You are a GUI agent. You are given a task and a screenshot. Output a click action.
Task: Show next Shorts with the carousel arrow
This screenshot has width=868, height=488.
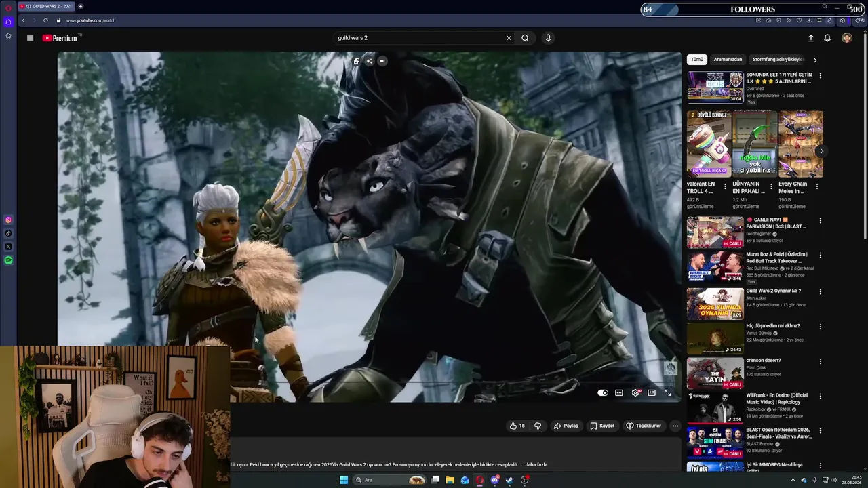click(821, 151)
